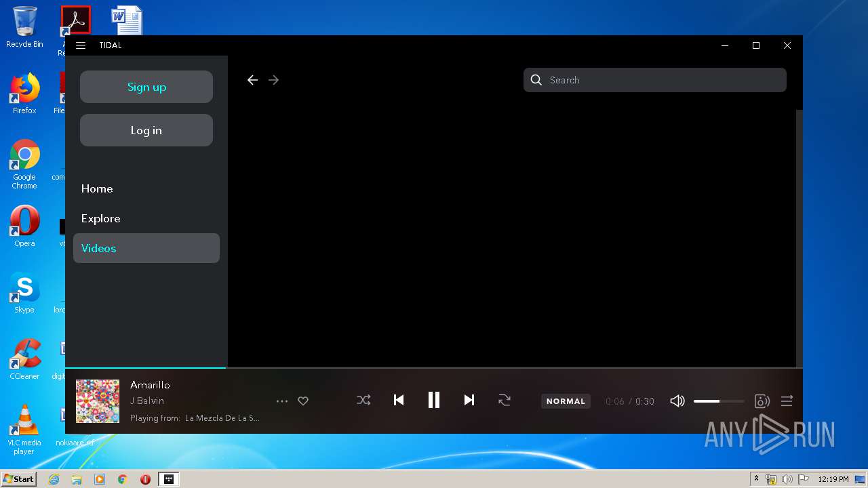Toggle repeat mode

pyautogui.click(x=505, y=401)
